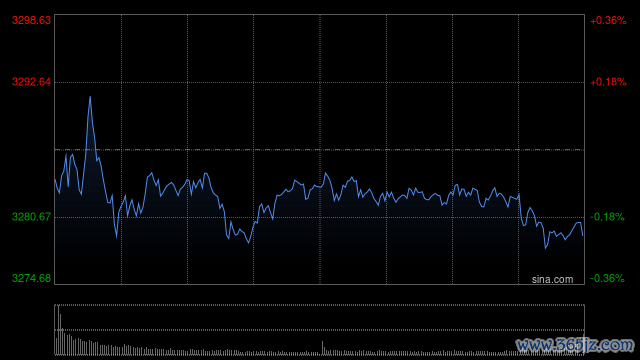Click the -0.18% percentage label

tap(607, 216)
